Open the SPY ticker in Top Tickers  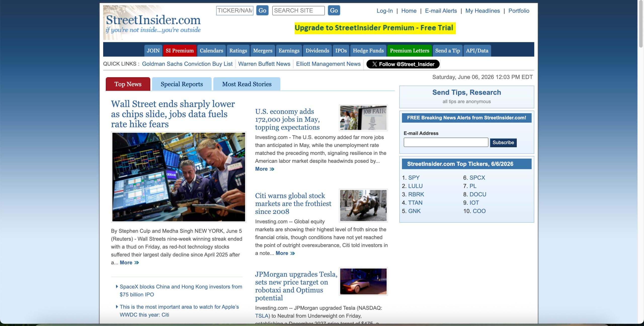pyautogui.click(x=414, y=178)
